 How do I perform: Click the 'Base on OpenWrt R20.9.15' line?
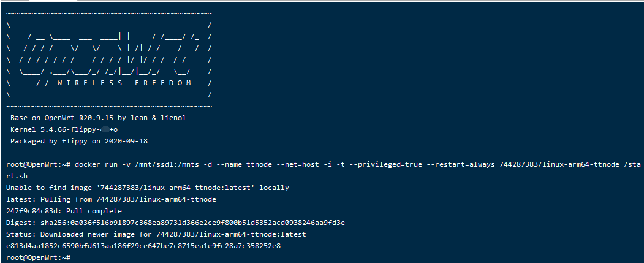[x=98, y=118]
